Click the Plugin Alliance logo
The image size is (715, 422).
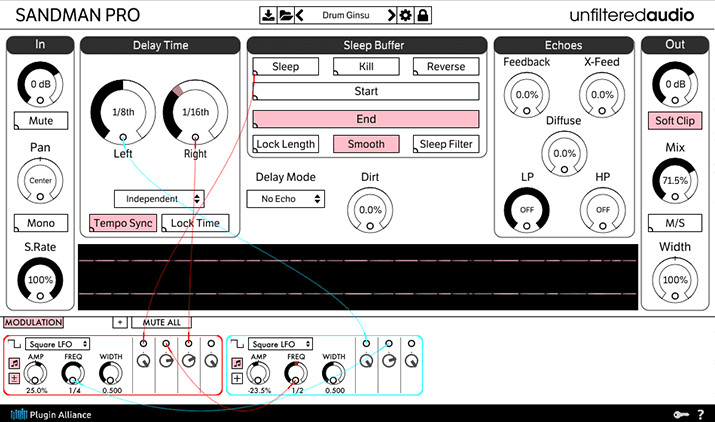coord(51,415)
